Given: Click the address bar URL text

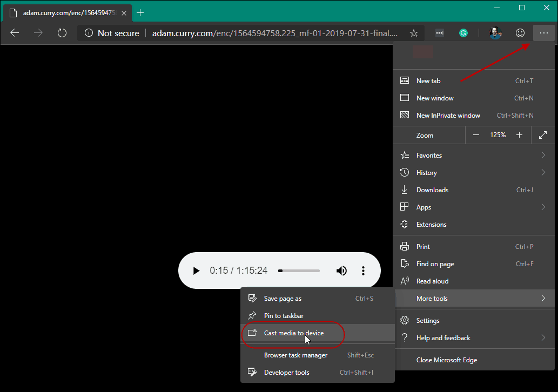Looking at the screenshot, I should pyautogui.click(x=275, y=33).
